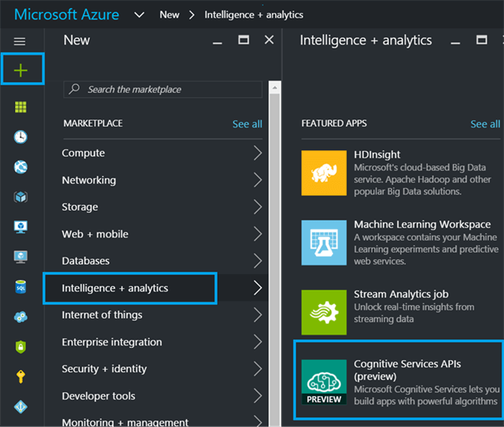Open SQL databases icon in sidebar
The image size is (504, 427).
click(x=20, y=287)
